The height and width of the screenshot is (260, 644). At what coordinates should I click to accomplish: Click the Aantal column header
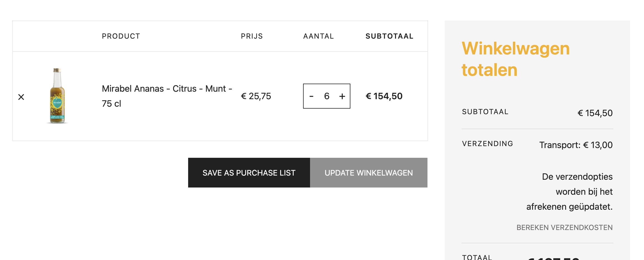[x=319, y=36]
